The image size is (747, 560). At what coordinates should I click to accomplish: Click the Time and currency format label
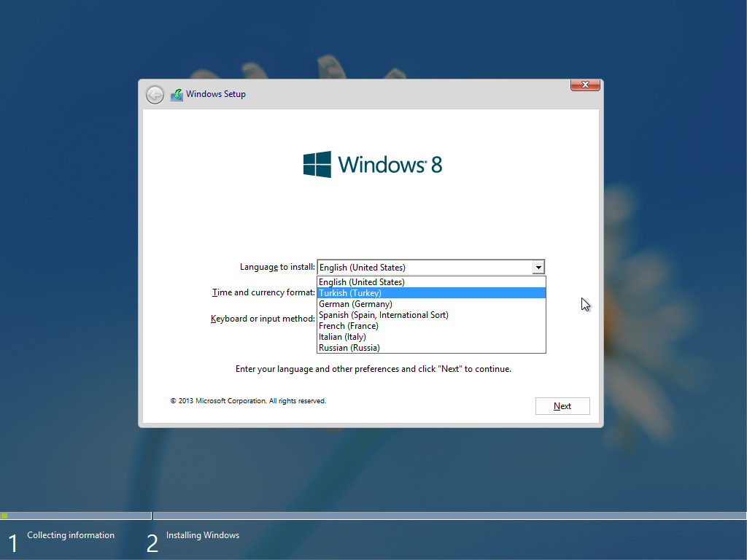coord(263,292)
